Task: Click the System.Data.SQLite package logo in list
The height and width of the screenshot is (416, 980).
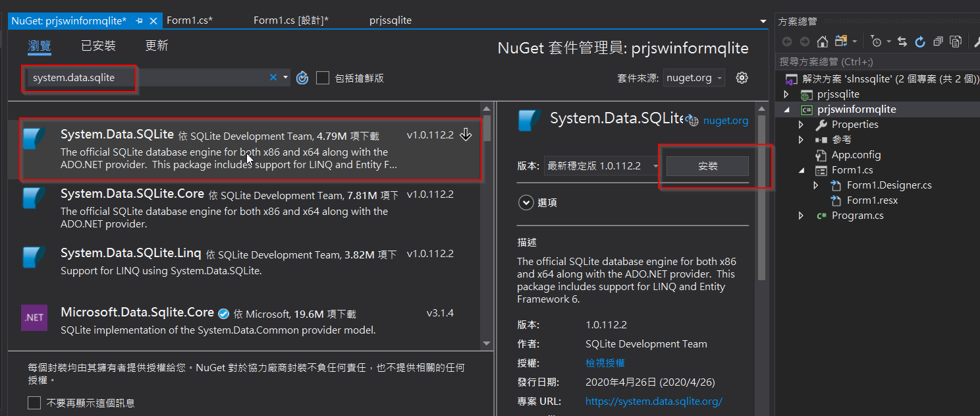Action: [x=34, y=138]
